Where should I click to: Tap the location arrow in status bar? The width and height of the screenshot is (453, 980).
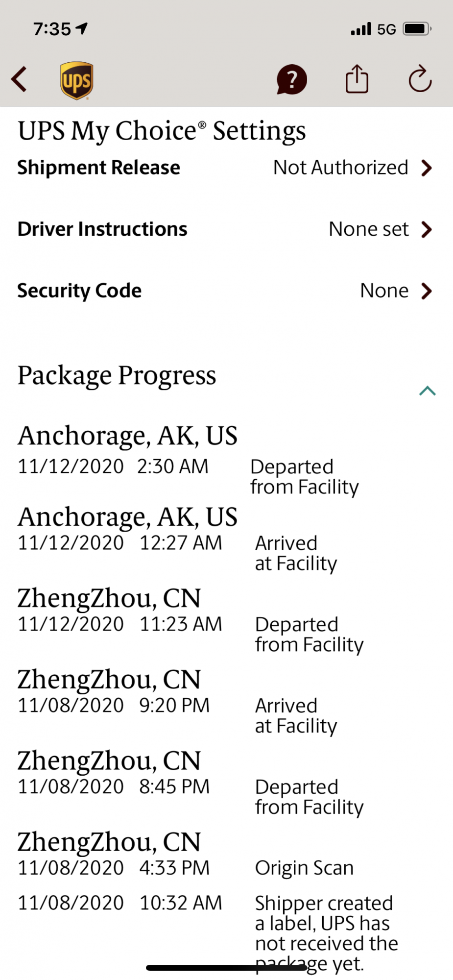click(82, 28)
